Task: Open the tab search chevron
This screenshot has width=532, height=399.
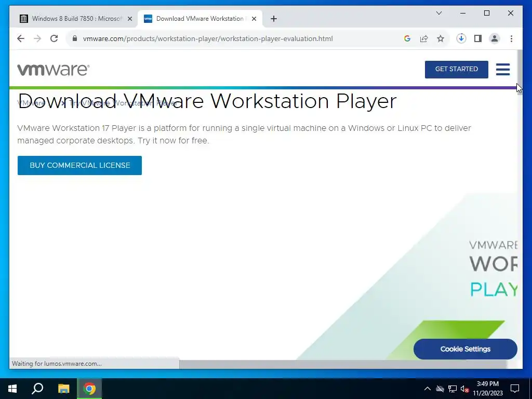Action: [x=439, y=13]
